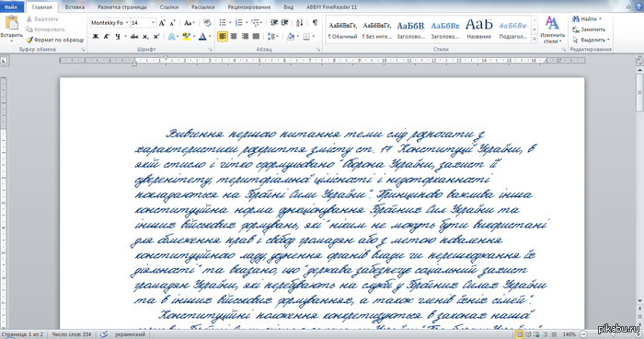Toggle italic (К) formatting
This screenshot has width=644, height=339.
pos(106,37)
